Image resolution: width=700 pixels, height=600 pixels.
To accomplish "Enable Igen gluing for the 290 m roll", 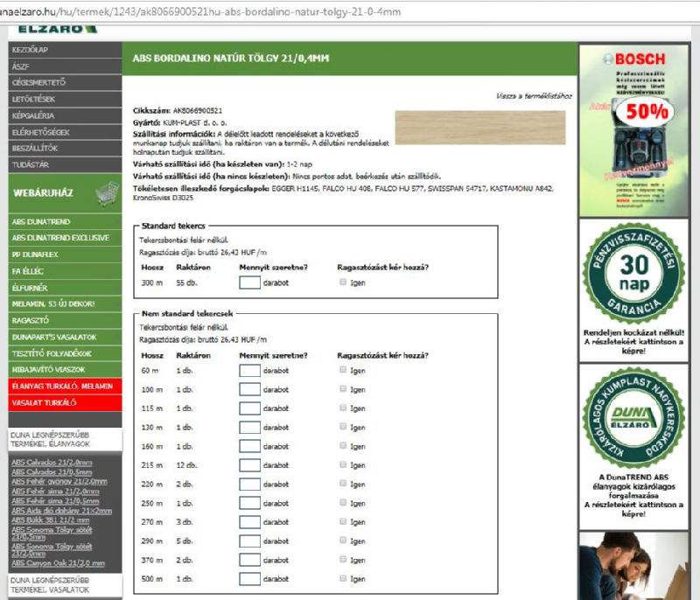I will [343, 541].
